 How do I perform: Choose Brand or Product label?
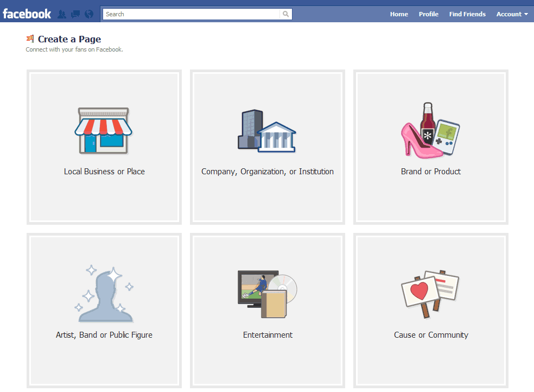pos(431,172)
